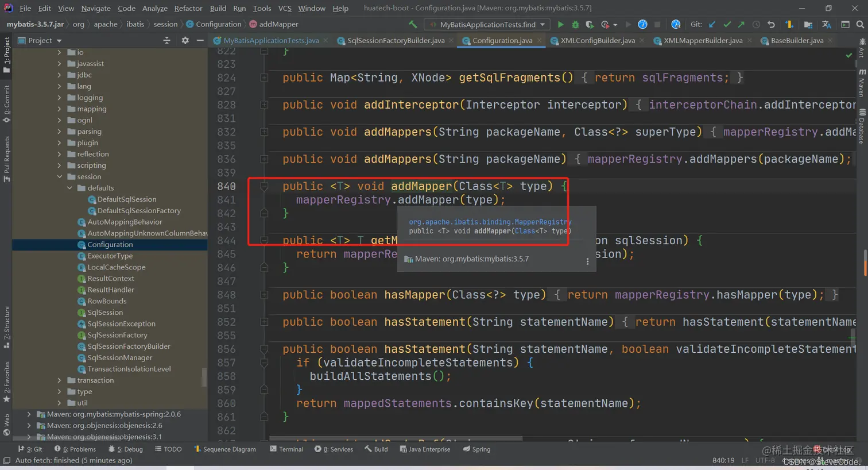The height and width of the screenshot is (470, 868).
Task: Select SqlSessionManager in project tree
Action: [x=120, y=357]
